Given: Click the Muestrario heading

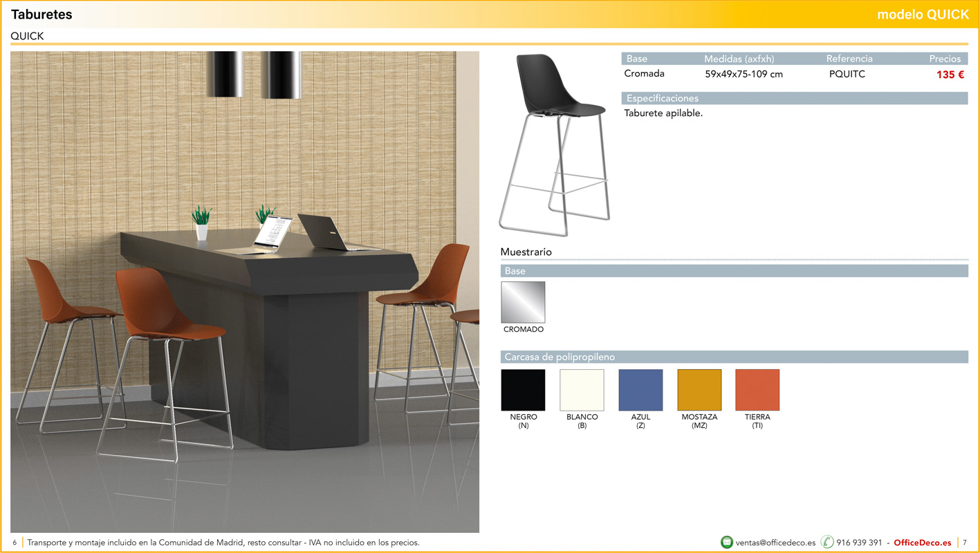Looking at the screenshot, I should click(x=526, y=252).
